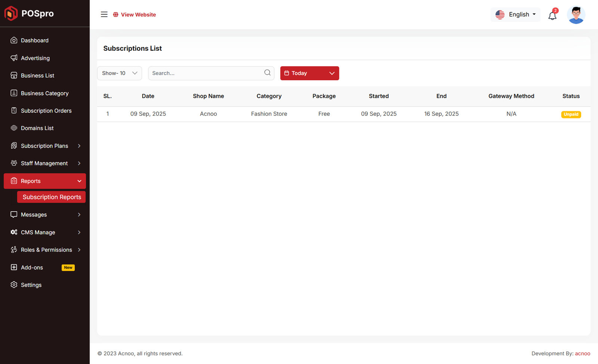
Task: Expand the Subscription Plans submenu
Action: [79, 146]
